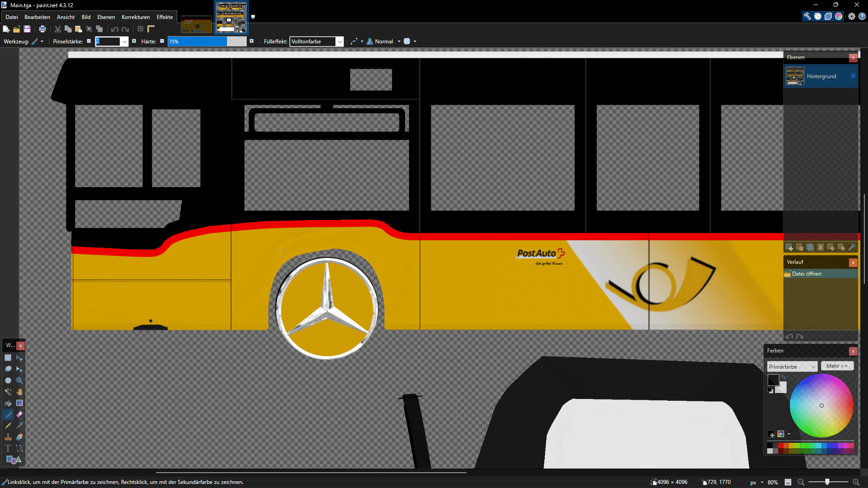Click the Mehr >> button
Screen dimensions: 868x488
[837, 366]
